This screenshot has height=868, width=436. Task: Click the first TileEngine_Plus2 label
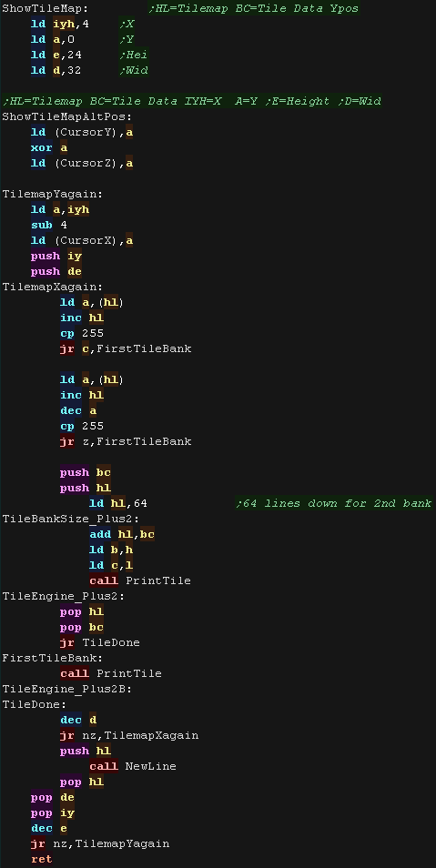coord(64,596)
